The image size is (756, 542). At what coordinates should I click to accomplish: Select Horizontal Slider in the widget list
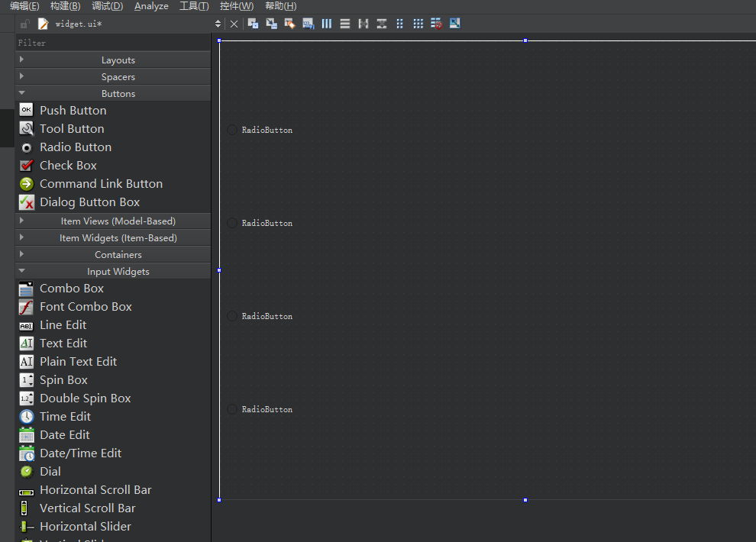(85, 527)
